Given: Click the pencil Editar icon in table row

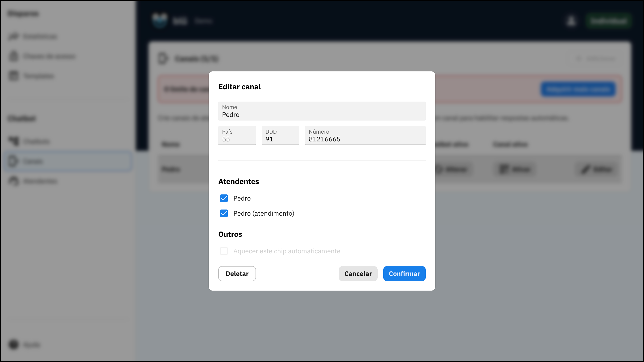Looking at the screenshot, I should (585, 169).
